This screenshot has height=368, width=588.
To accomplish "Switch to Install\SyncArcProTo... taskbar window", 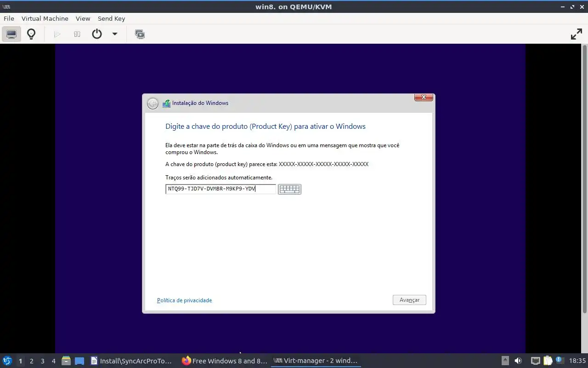I will [x=131, y=361].
